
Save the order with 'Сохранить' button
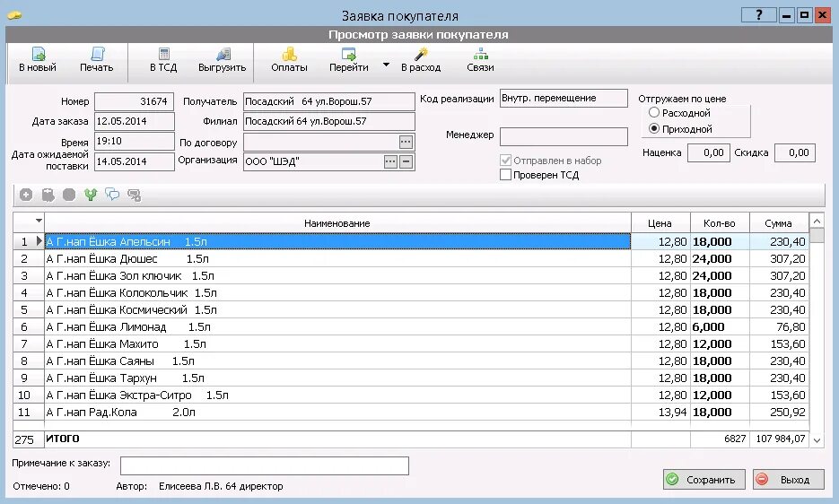click(x=704, y=480)
